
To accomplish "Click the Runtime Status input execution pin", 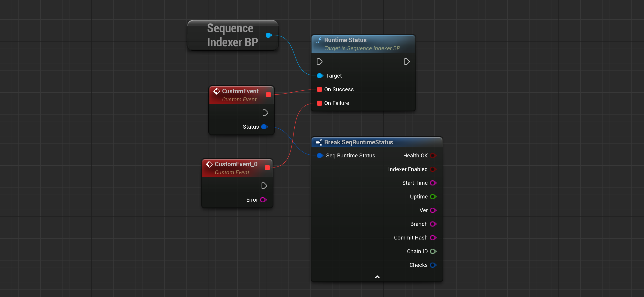I will point(319,62).
